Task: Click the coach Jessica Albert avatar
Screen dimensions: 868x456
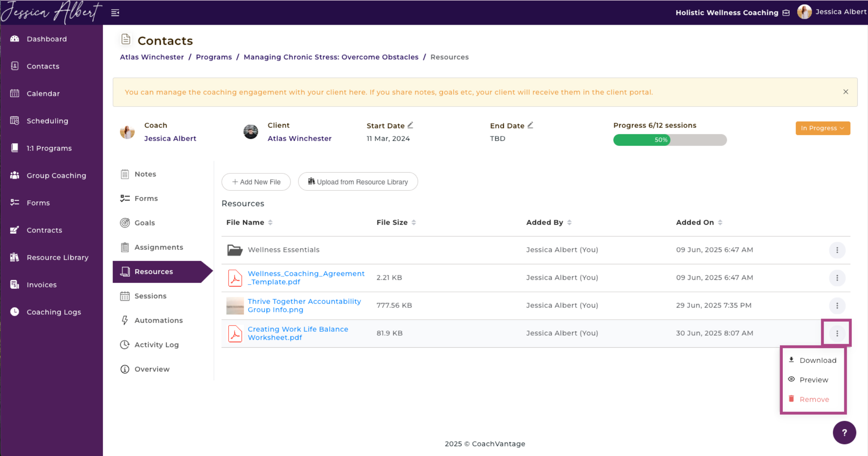Action: point(127,132)
